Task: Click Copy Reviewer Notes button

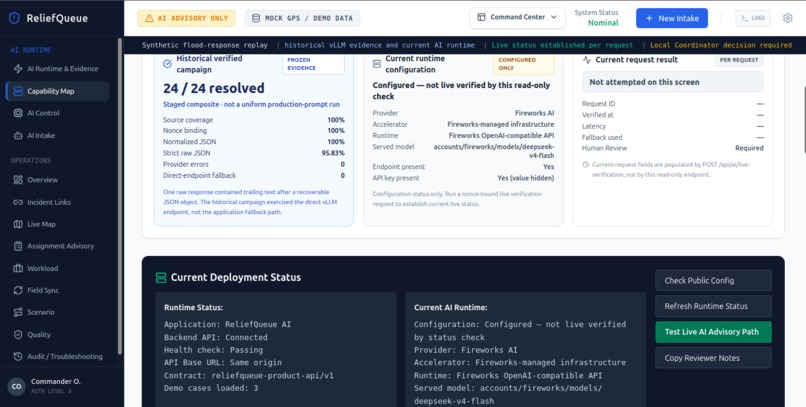Action: (713, 358)
